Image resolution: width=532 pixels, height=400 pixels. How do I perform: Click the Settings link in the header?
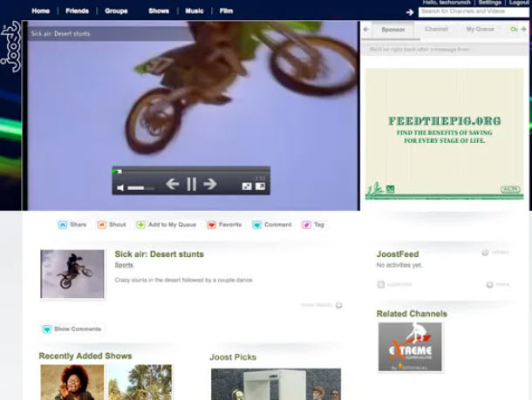489,3
